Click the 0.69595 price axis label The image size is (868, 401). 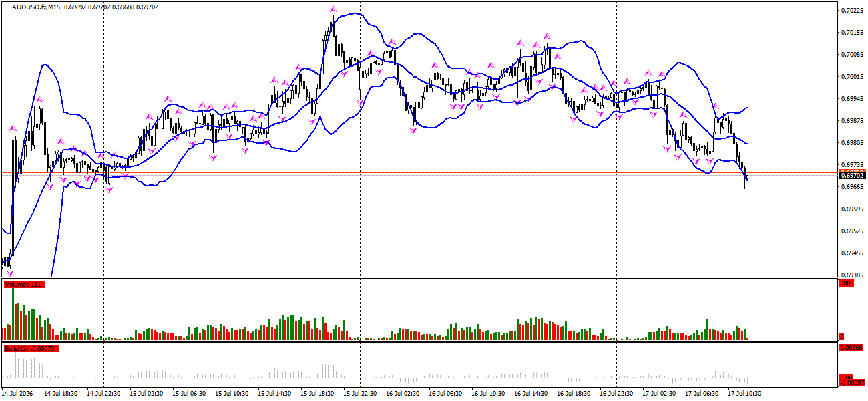(x=853, y=209)
